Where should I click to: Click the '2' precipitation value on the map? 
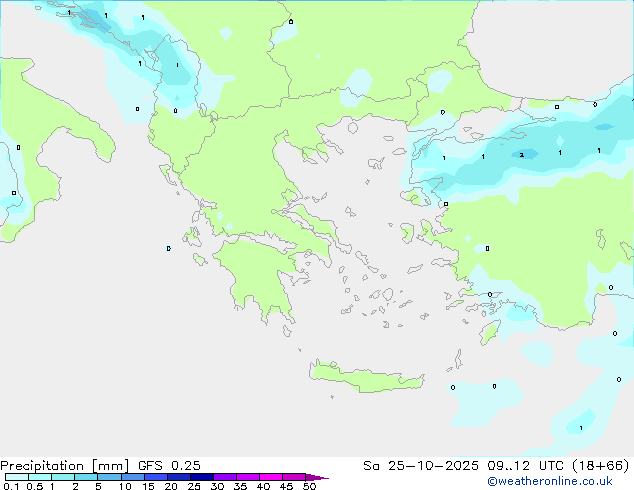point(522,155)
